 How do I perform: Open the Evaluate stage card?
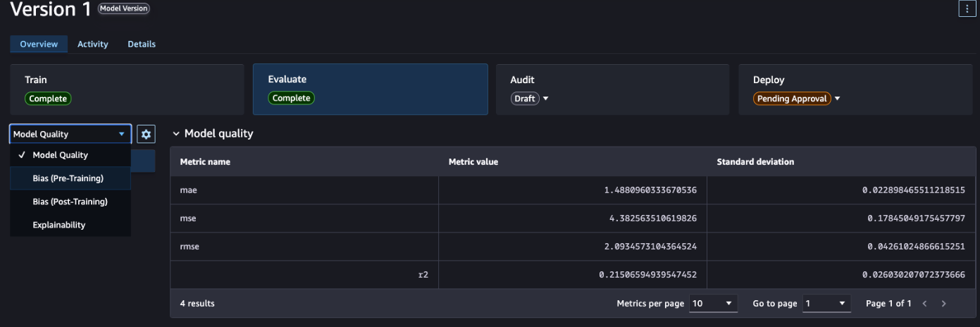(x=371, y=89)
